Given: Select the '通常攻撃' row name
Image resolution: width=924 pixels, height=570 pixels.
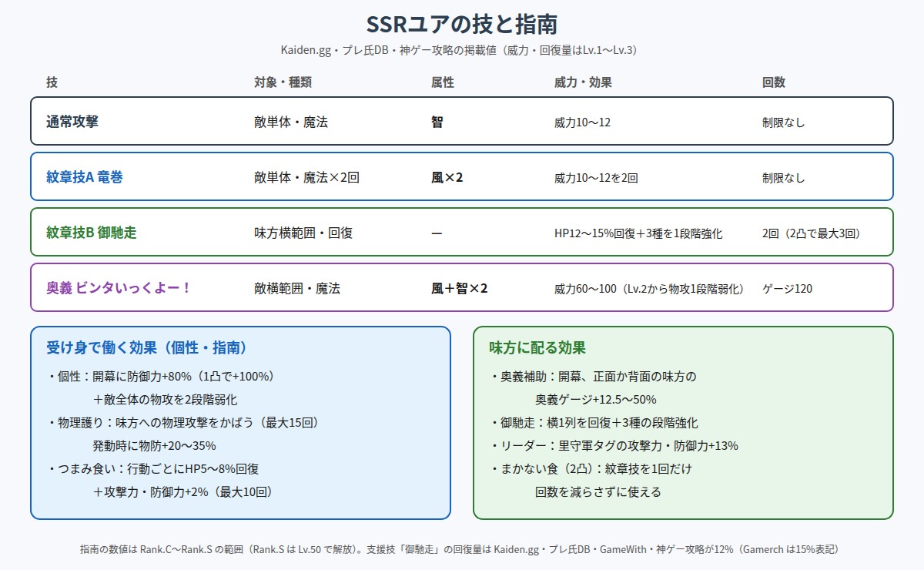Looking at the screenshot, I should 72,121.
